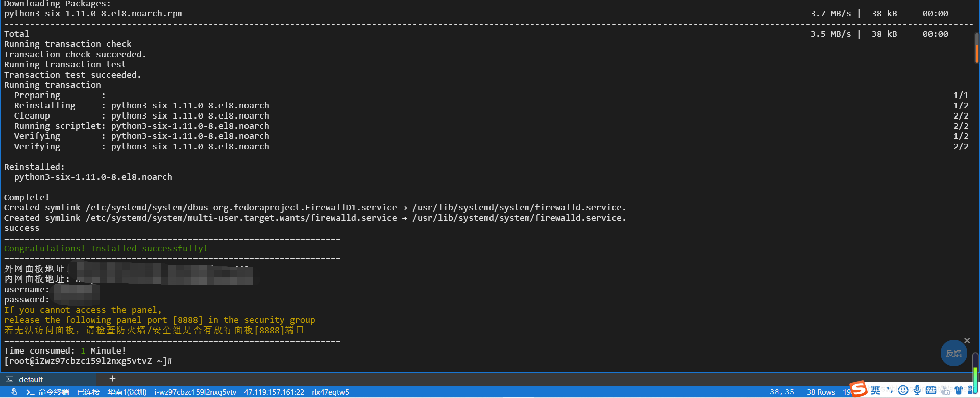
Task: Click the 'Running scriptlet:' line
Action: tap(141, 126)
